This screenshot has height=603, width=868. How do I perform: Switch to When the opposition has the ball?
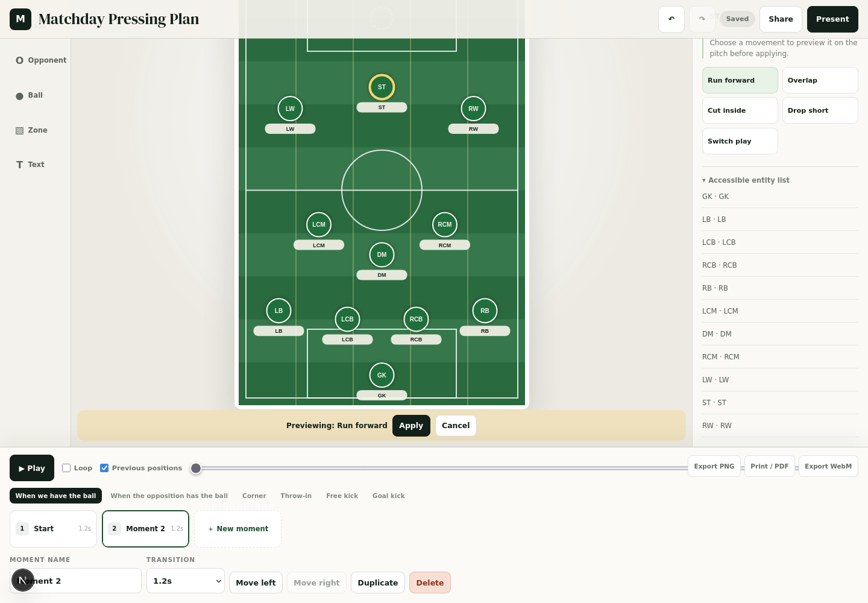(169, 496)
